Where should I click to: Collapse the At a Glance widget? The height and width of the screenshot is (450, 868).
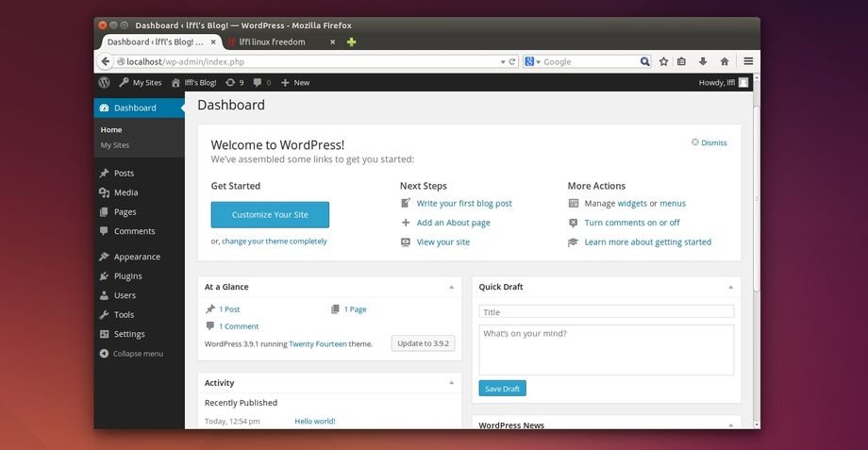coord(452,287)
